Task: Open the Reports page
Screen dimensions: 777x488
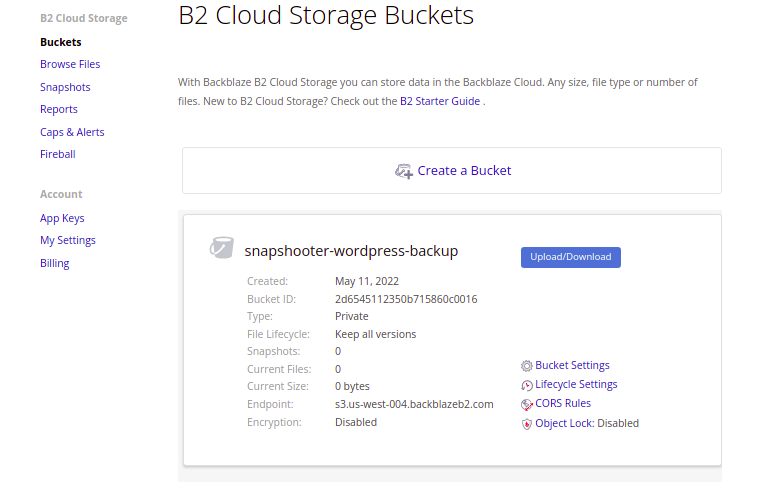Action: point(58,109)
